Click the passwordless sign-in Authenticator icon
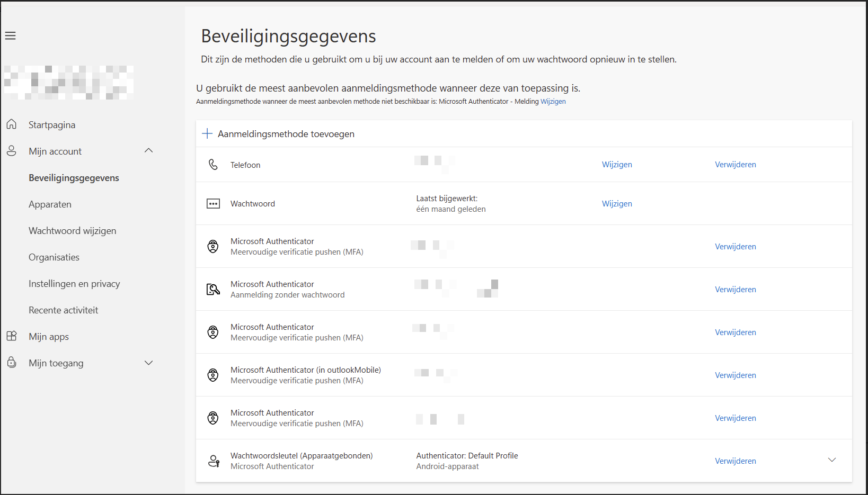 coord(213,289)
